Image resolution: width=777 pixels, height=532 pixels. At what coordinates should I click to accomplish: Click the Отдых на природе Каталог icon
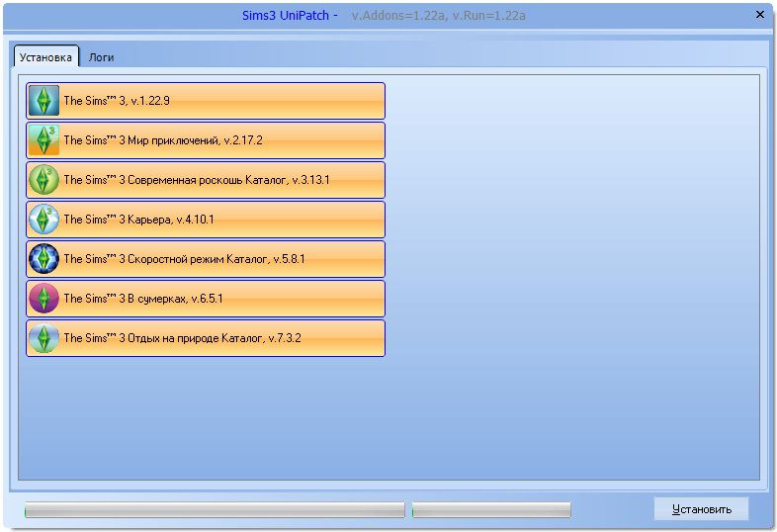coord(43,338)
